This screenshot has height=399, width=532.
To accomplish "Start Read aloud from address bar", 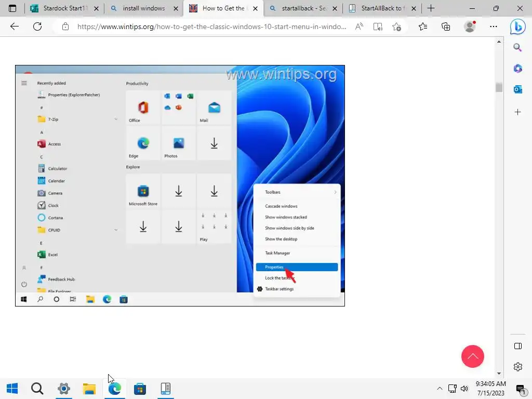I will pos(359,26).
